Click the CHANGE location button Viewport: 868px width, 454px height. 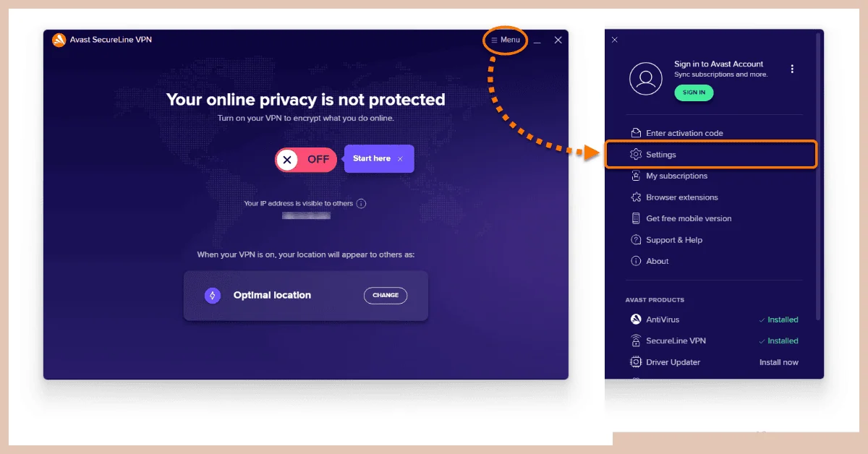[x=386, y=295]
